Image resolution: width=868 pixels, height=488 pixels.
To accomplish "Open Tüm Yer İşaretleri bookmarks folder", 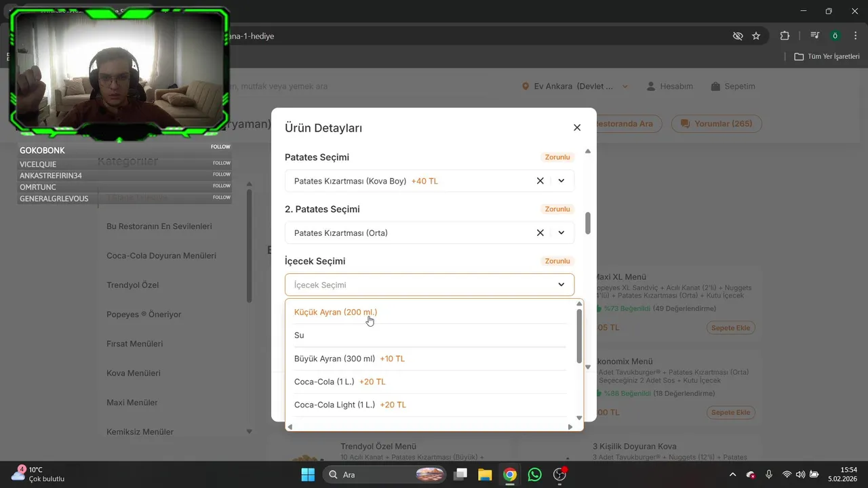I will (827, 56).
